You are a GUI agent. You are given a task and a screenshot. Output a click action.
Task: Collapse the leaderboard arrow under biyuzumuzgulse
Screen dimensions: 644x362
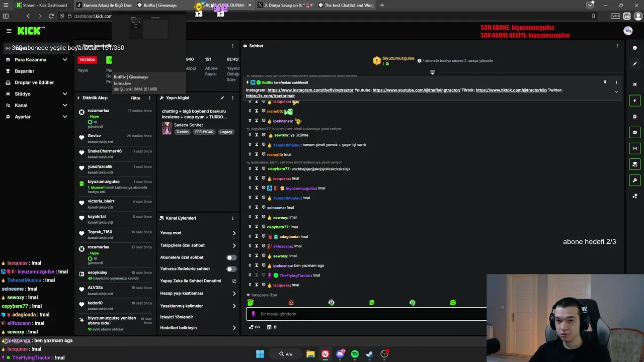(432, 72)
